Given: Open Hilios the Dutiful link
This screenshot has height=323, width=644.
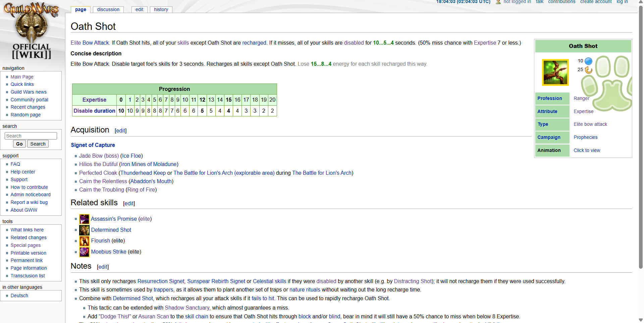Looking at the screenshot, I should point(98,164).
